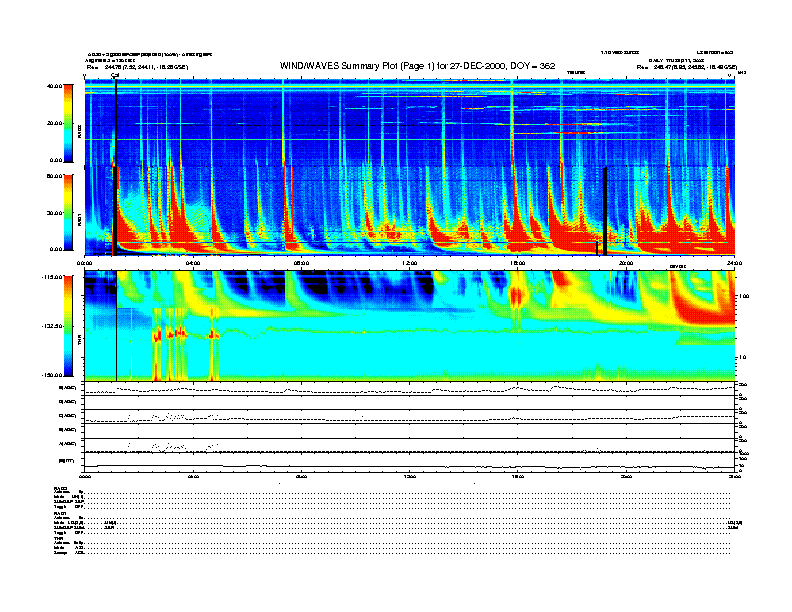Viewport: 792px width, 612px height.
Task: Select the -115.00 color scale label
Action: point(52,277)
